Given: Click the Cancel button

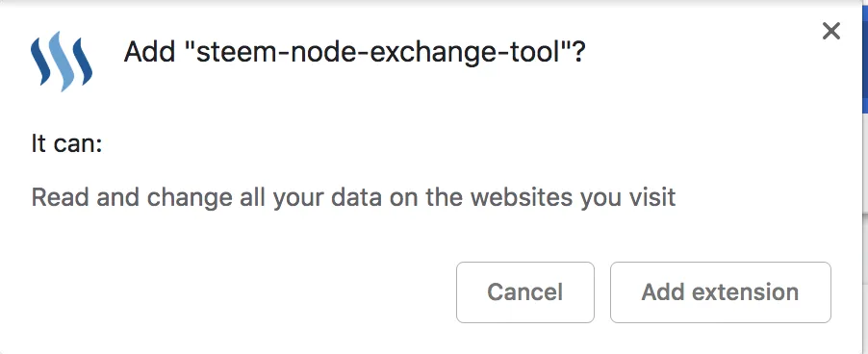Looking at the screenshot, I should tap(524, 292).
